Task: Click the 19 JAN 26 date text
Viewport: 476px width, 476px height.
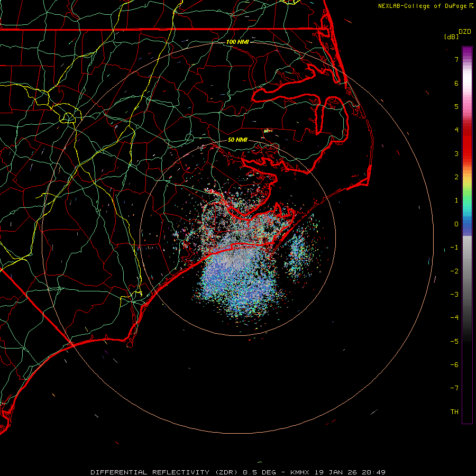Action: click(x=336, y=472)
